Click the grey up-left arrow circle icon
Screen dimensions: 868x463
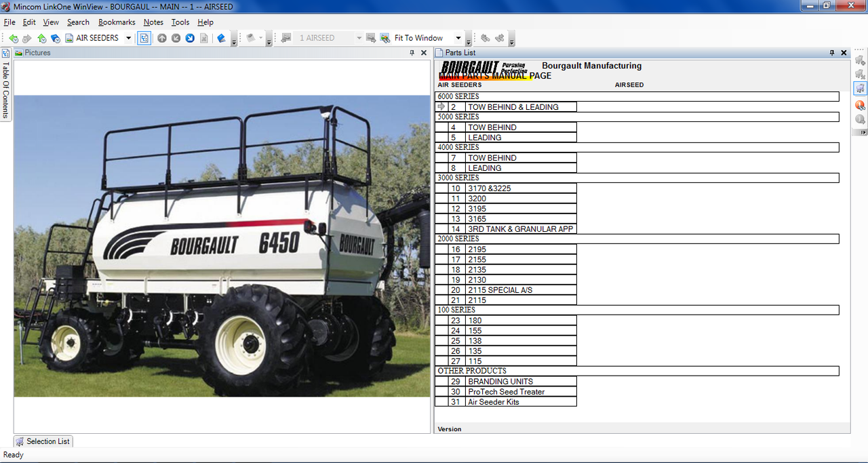click(x=176, y=38)
